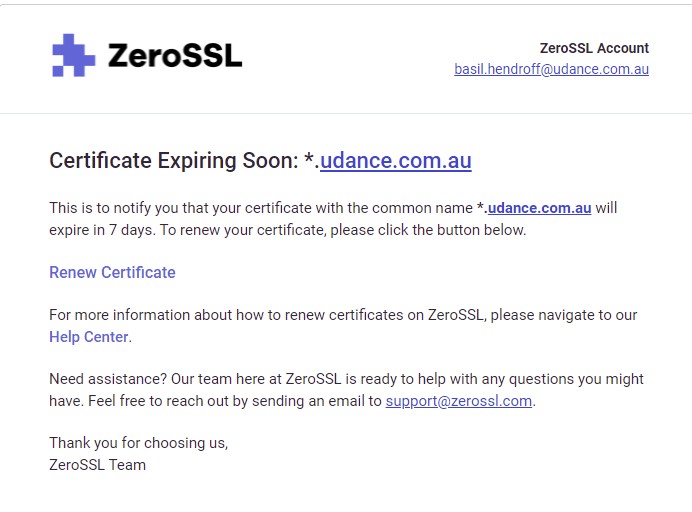Click the please click the button below text
Screen dimensions: 692x512
click(428, 230)
